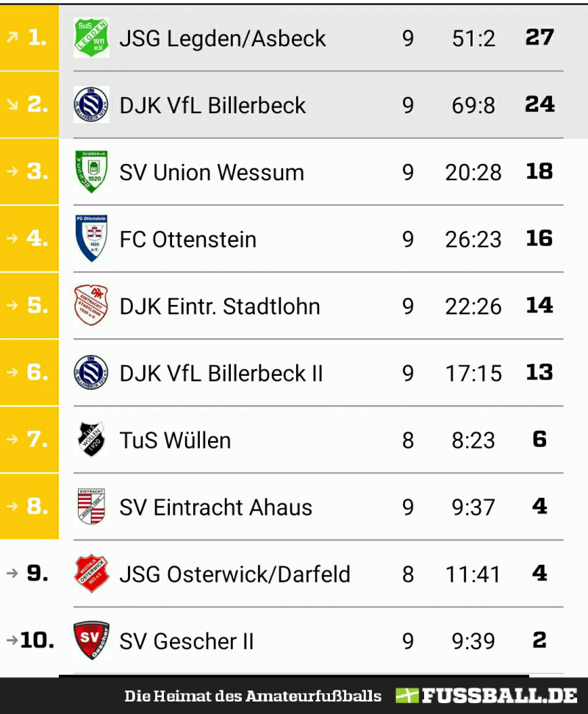Click the FUSSBALL.DE logo in footer
Image resolution: width=588 pixels, height=714 pixels.
click(x=486, y=696)
